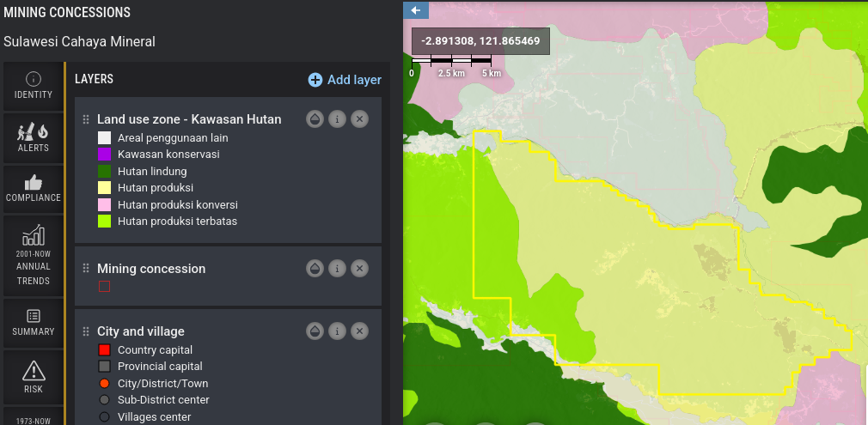Grab the City and village drag handle
Image resolution: width=868 pixels, height=425 pixels.
pyautogui.click(x=86, y=331)
